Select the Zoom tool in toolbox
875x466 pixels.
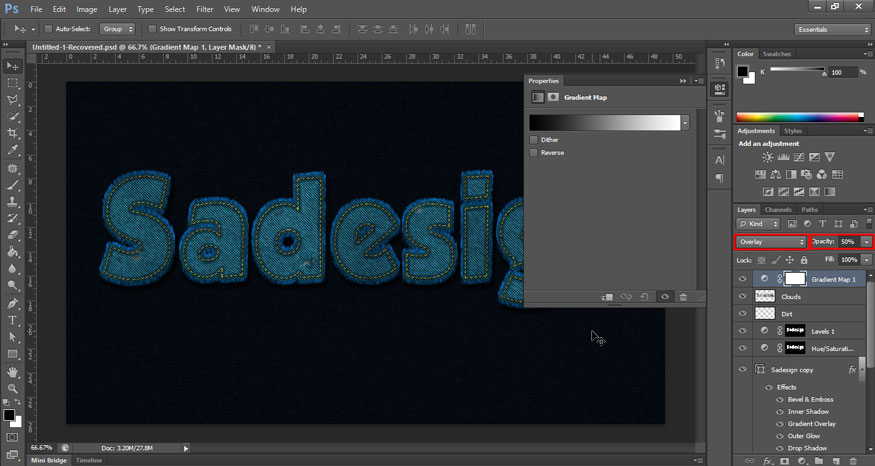tap(12, 388)
